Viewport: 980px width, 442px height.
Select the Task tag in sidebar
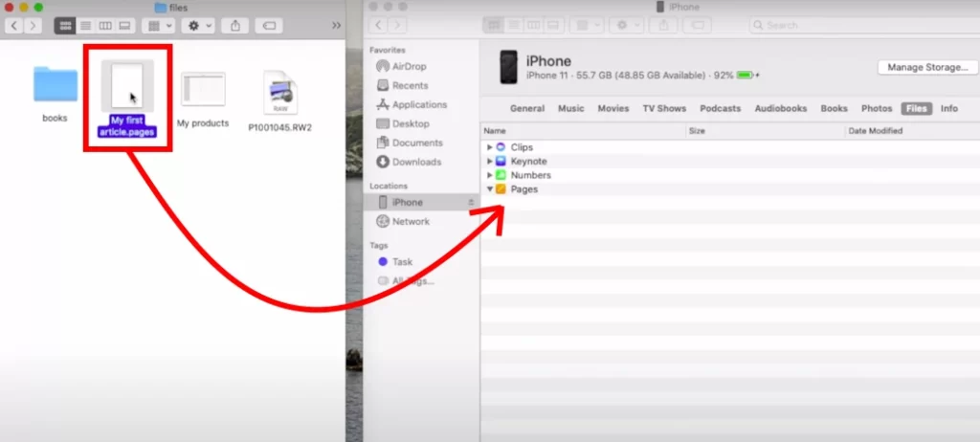point(402,262)
